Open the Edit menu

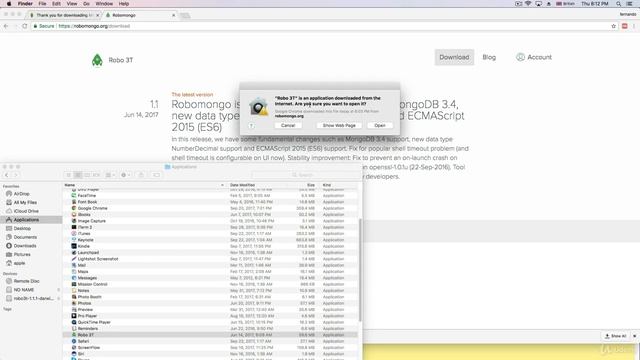pyautogui.click(x=56, y=4)
